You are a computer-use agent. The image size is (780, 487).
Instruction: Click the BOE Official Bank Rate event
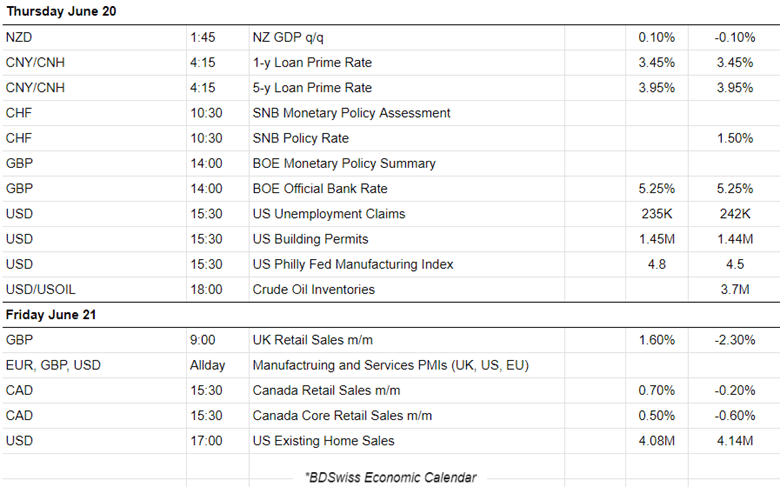point(319,188)
